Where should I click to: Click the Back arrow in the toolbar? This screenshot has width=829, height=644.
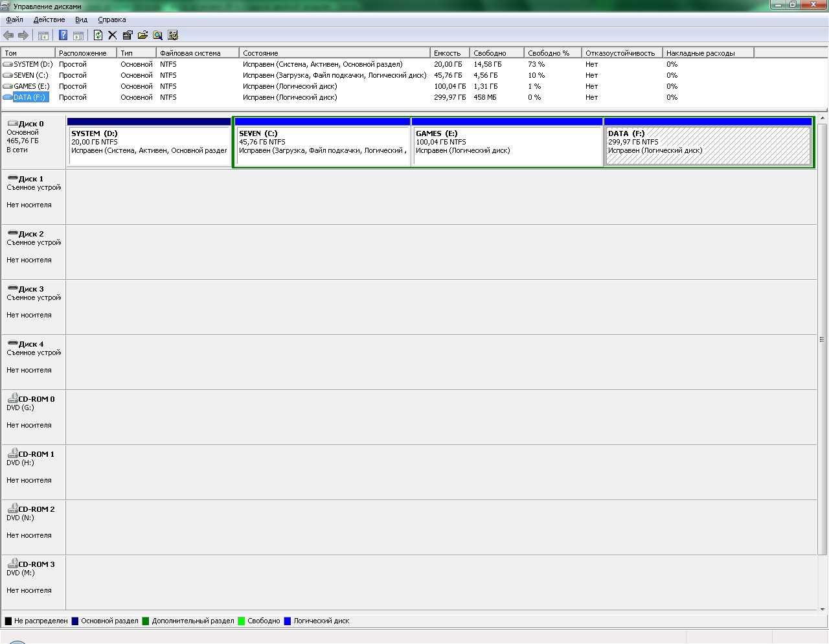[8, 35]
